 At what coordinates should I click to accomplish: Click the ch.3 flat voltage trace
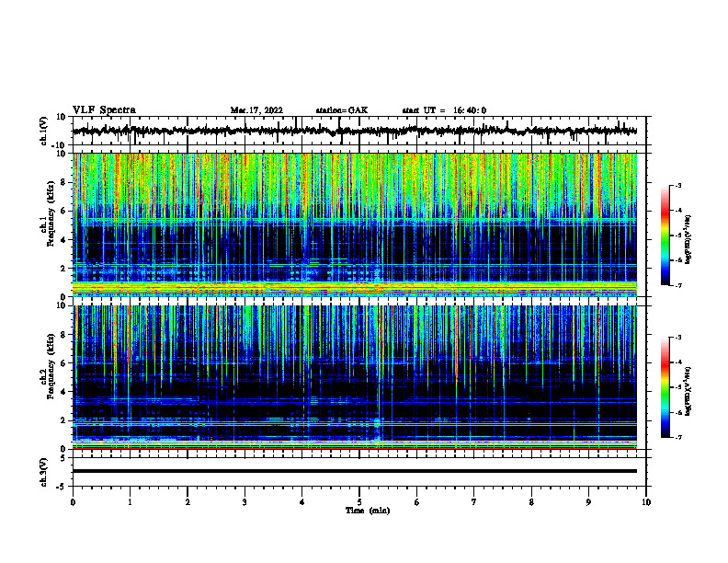[x=355, y=471]
